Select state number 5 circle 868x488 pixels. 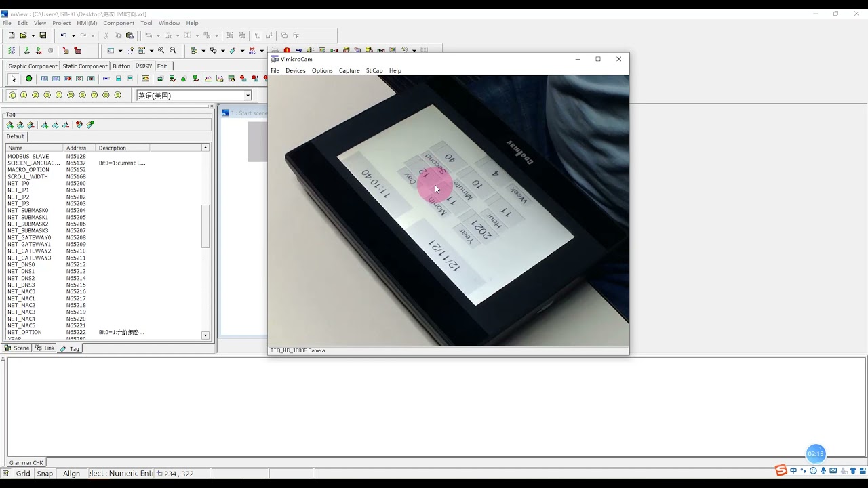[71, 95]
